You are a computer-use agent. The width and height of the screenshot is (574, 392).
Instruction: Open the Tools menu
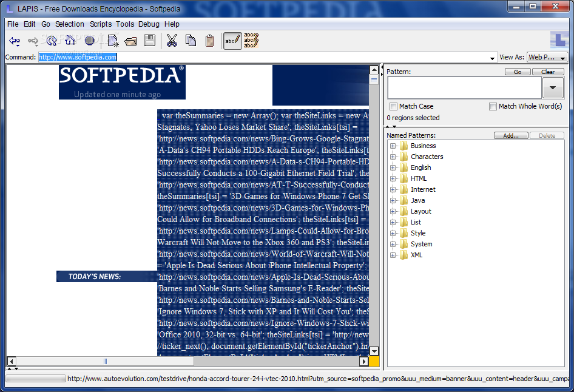(125, 24)
